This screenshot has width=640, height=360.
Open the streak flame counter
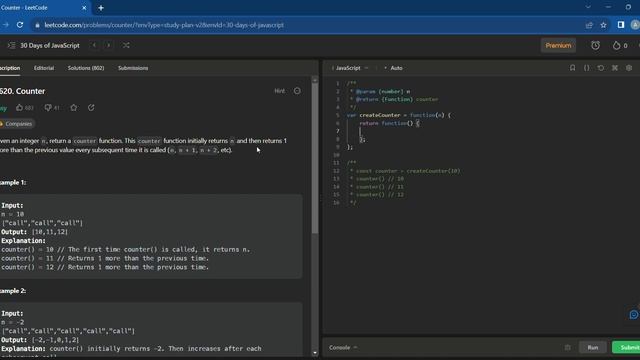point(620,45)
